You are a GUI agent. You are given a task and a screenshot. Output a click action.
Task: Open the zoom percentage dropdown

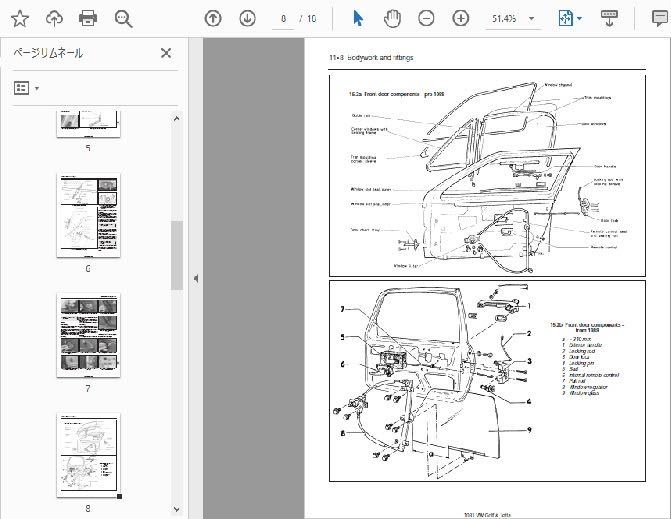531,18
